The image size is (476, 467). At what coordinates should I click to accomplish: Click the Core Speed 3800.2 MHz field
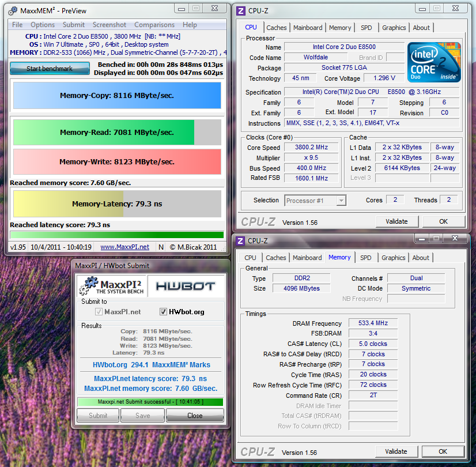[x=311, y=148]
